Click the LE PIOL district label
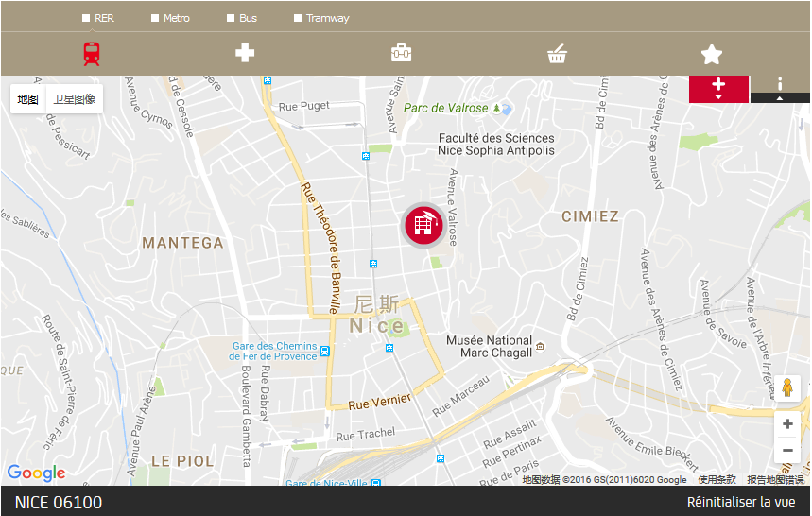The height and width of the screenshot is (516, 812). 182,461
